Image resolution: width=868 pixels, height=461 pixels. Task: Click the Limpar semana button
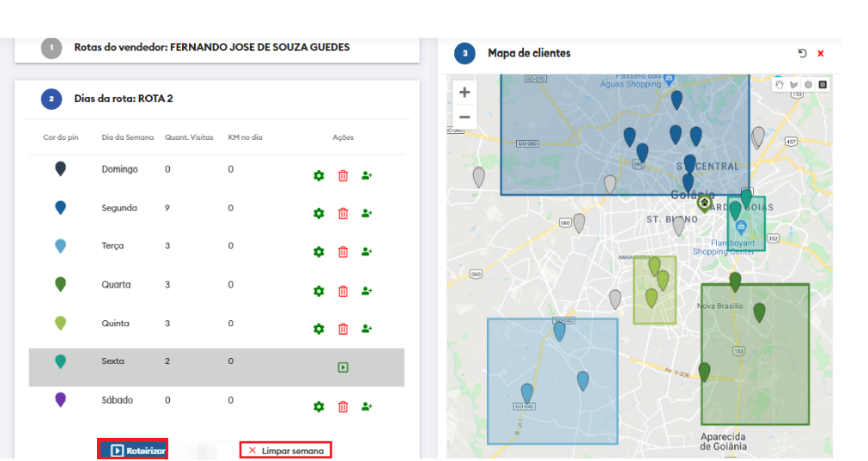coord(285,450)
